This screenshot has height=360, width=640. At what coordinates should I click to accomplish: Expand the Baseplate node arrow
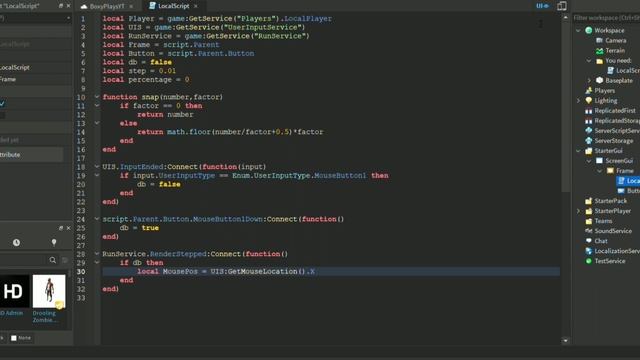click(589, 80)
